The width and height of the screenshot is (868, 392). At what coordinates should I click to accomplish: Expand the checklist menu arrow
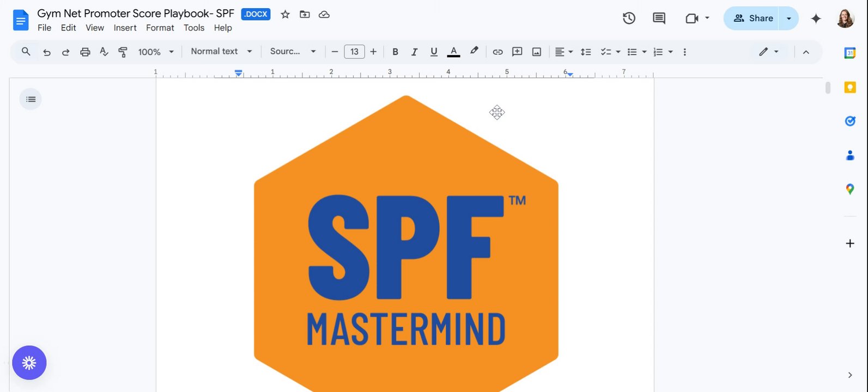coord(618,52)
